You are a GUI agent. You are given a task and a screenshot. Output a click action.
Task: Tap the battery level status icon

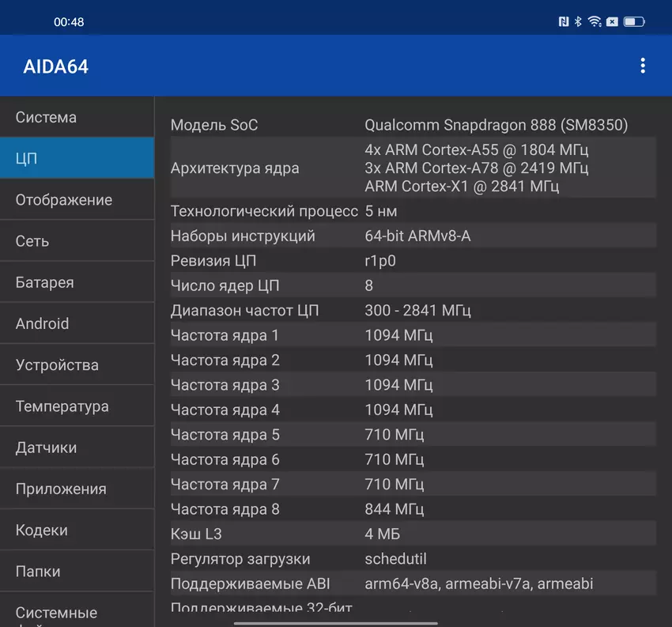pos(634,22)
